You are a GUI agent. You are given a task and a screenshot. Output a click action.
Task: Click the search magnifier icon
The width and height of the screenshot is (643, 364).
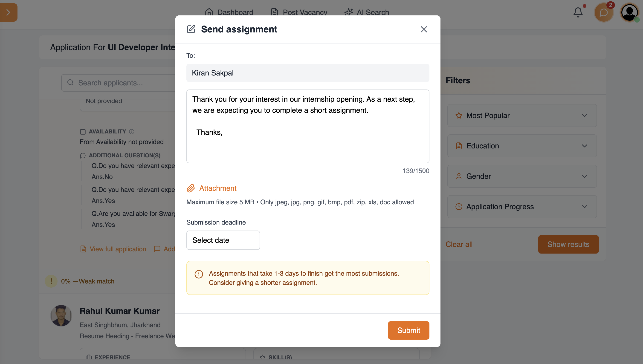coord(70,83)
